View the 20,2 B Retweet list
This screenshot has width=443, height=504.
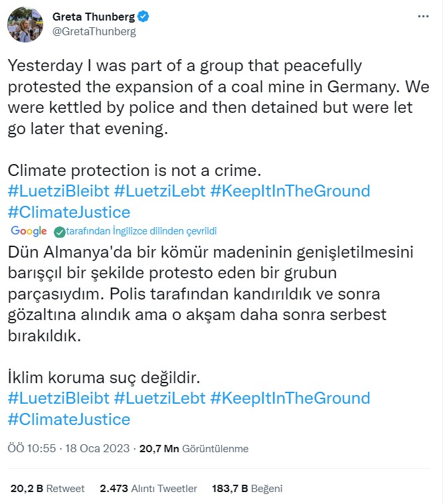48,489
